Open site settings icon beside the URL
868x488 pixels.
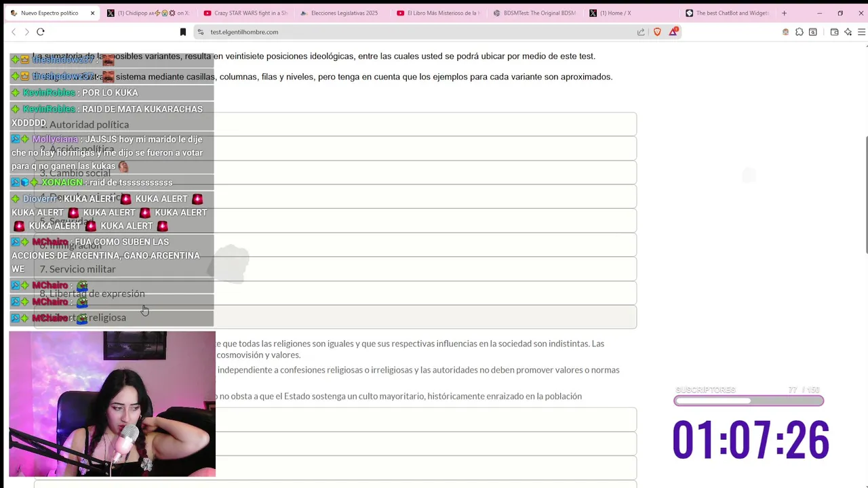201,32
